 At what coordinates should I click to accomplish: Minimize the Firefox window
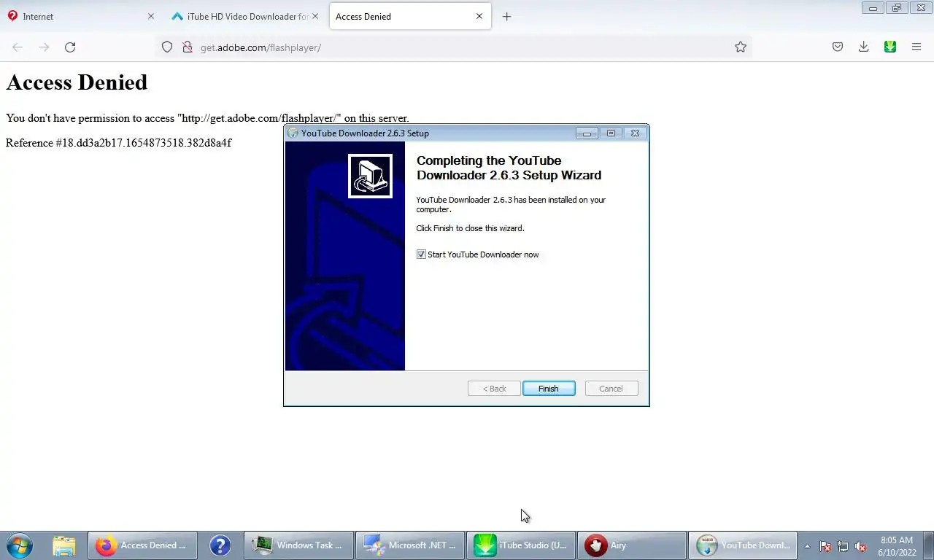873,8
